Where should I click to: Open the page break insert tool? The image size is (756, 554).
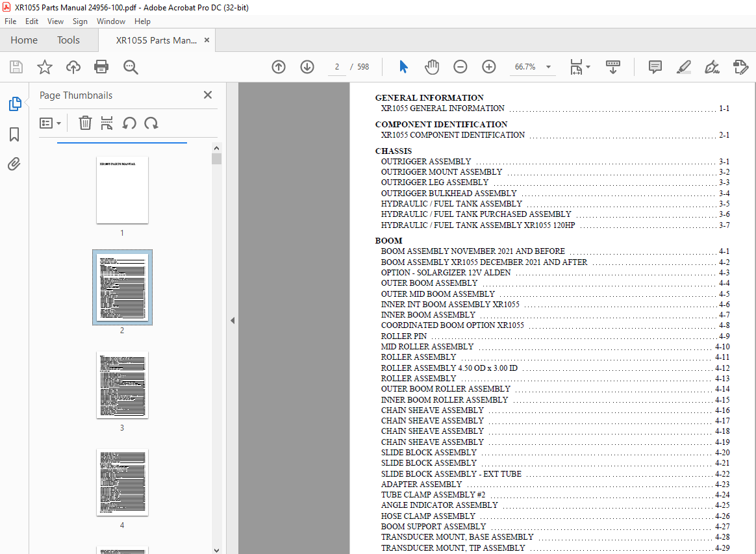107,123
